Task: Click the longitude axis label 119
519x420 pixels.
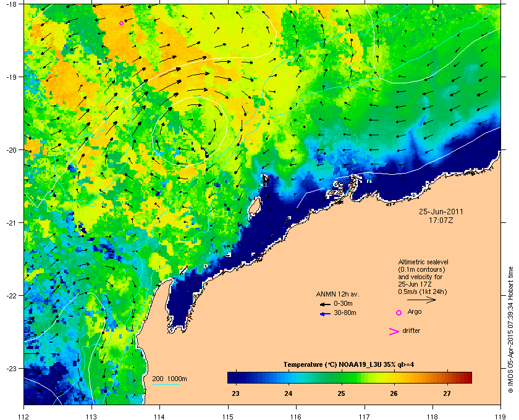Action: pos(500,416)
